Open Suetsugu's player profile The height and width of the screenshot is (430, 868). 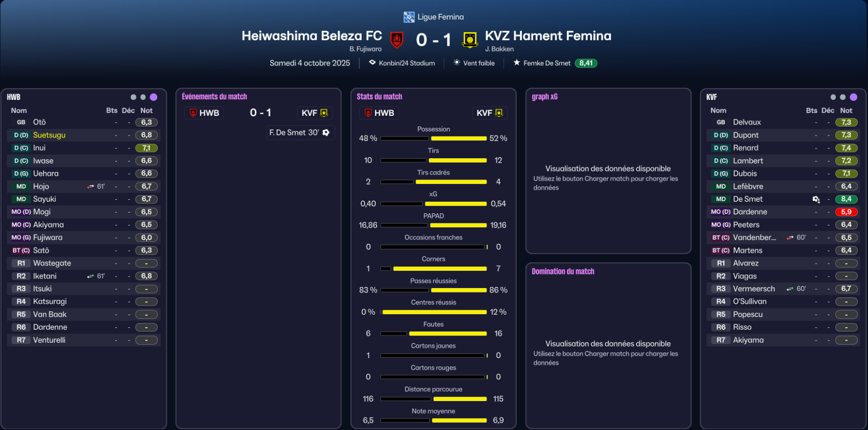click(49, 135)
